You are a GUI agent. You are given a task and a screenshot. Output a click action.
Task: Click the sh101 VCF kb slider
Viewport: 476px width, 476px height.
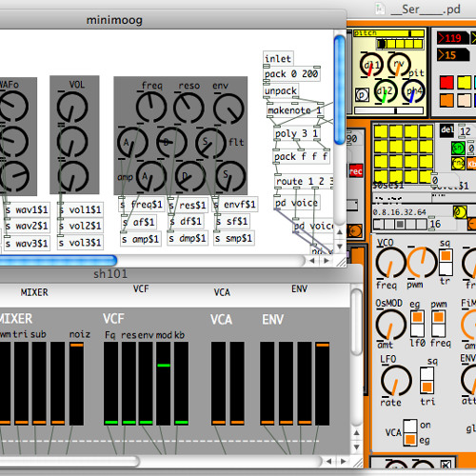(x=181, y=384)
